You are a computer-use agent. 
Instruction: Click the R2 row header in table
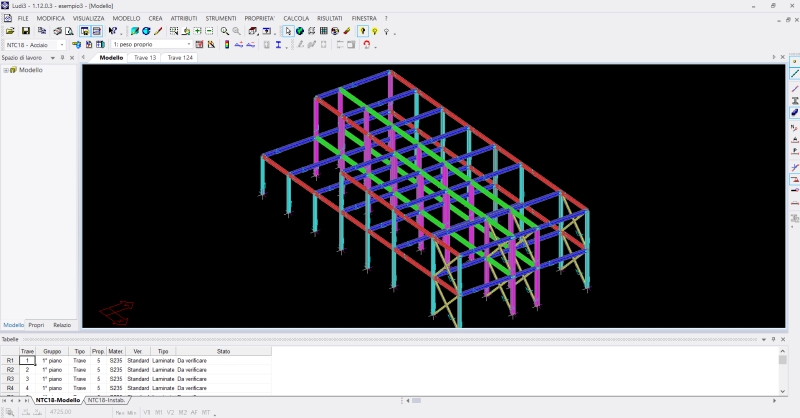[x=10, y=370]
